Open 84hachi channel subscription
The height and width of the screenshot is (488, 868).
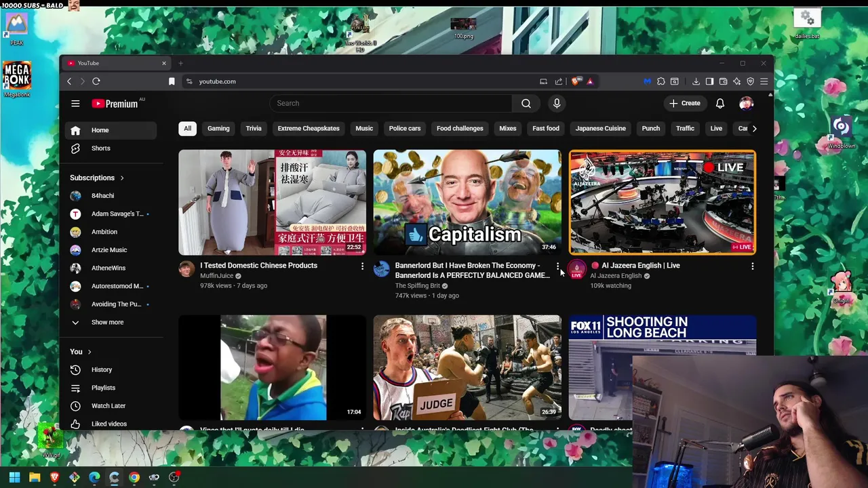coord(111,196)
